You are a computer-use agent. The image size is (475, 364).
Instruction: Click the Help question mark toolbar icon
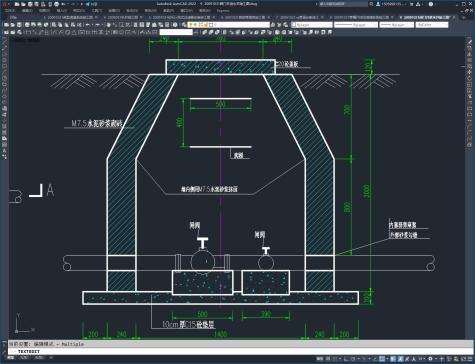pos(175,25)
